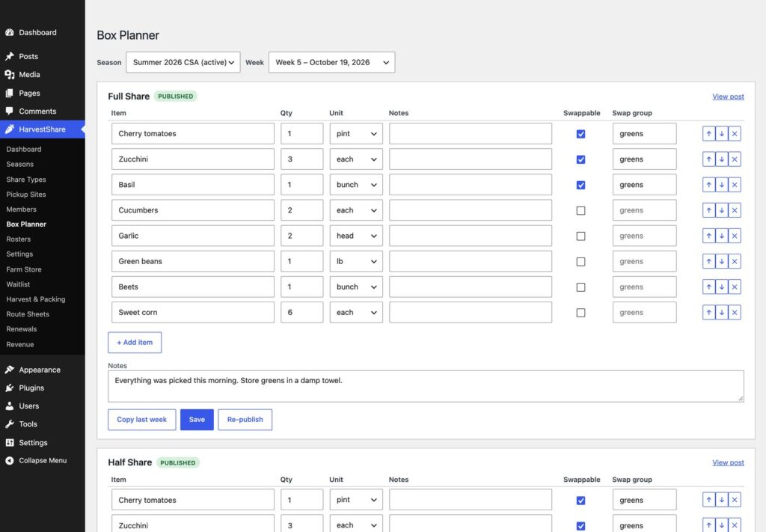This screenshot has height=532, width=766.
Task: Check Swappable for Cucumbers
Action: (580, 210)
